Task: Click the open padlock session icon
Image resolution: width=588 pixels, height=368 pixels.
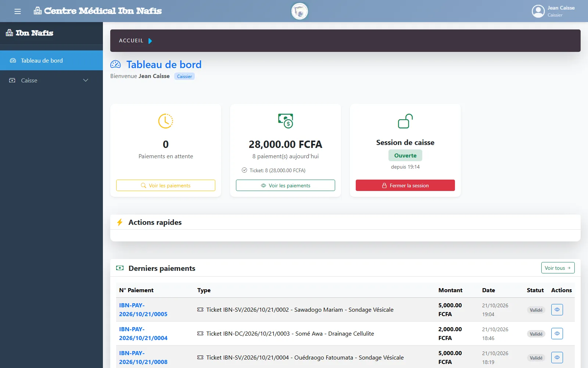Action: point(405,121)
